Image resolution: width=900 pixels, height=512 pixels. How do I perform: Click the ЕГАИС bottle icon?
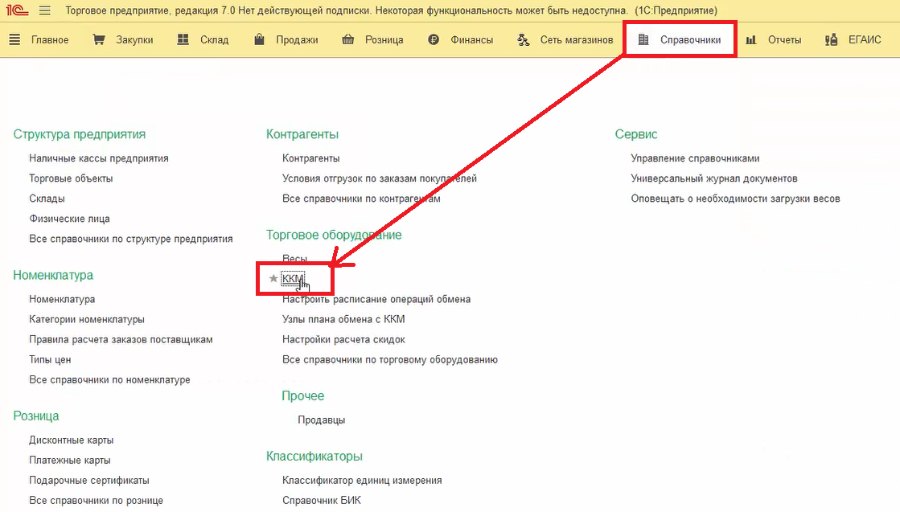coord(831,40)
